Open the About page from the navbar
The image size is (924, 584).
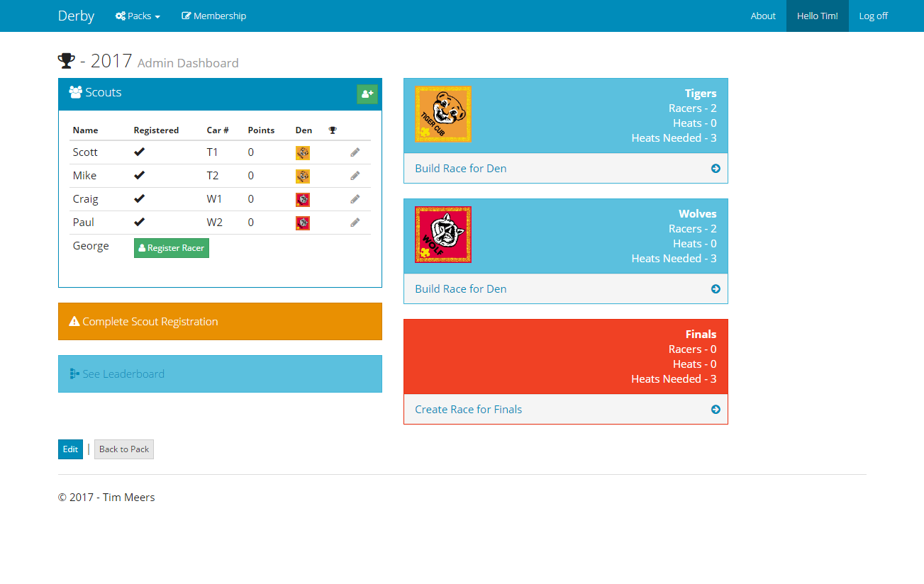(763, 16)
